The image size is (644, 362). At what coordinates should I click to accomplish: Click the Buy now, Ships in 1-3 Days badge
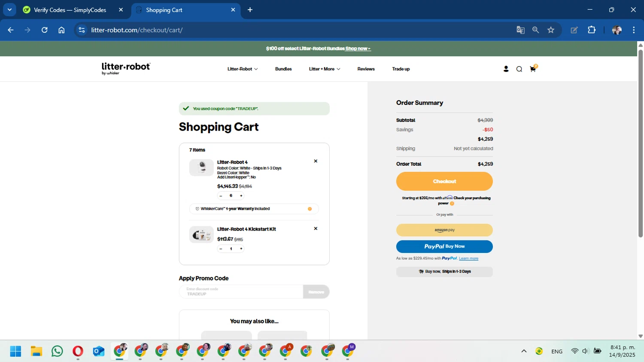click(444, 272)
